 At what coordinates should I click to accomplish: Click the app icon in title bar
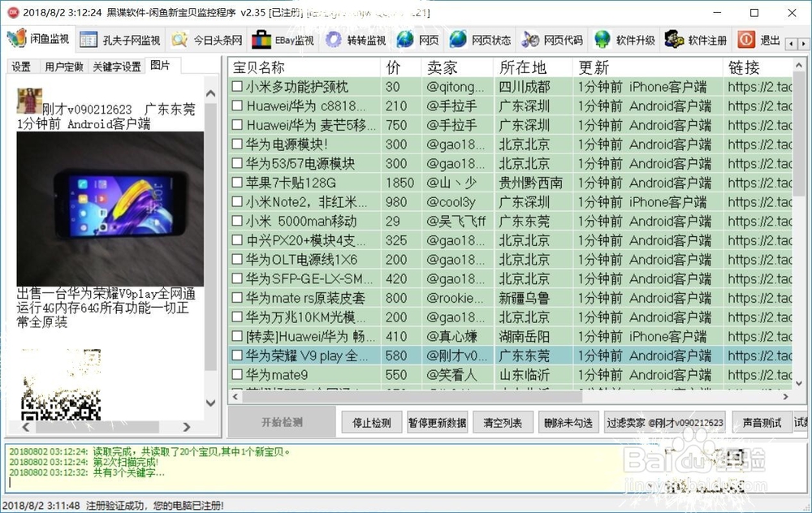12,12
